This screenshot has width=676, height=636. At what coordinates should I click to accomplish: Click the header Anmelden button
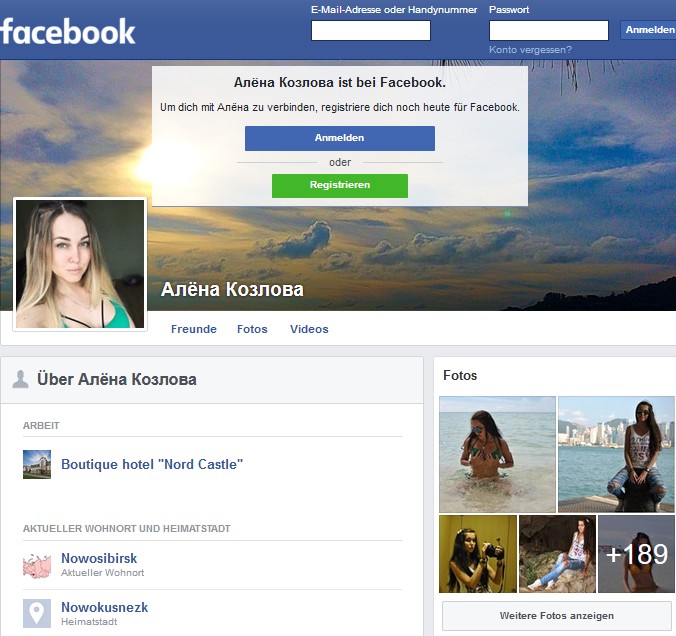648,30
